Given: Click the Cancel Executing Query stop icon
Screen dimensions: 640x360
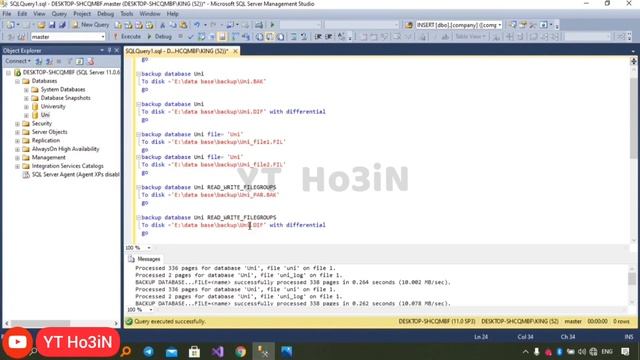Looking at the screenshot, I should (180, 37).
